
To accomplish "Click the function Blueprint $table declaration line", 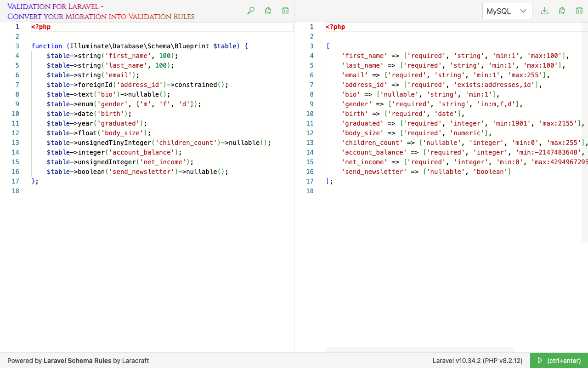I will click(140, 46).
